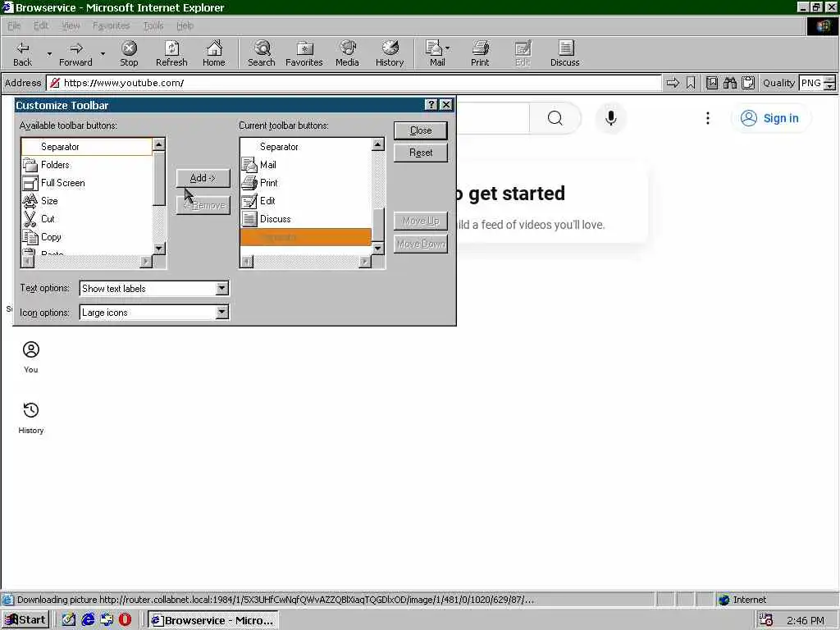Click the address bar URL field

pos(354,83)
